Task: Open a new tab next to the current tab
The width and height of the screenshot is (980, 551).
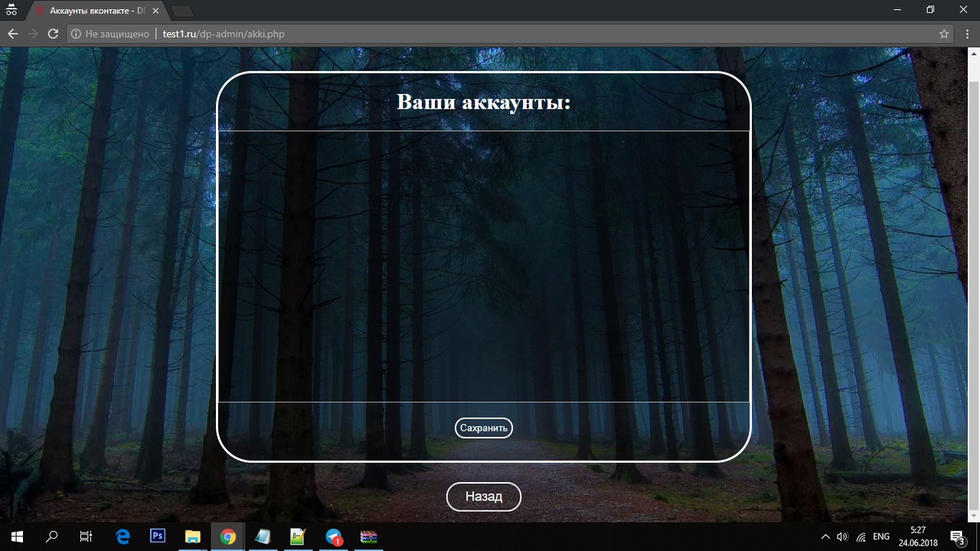Action: [182, 11]
